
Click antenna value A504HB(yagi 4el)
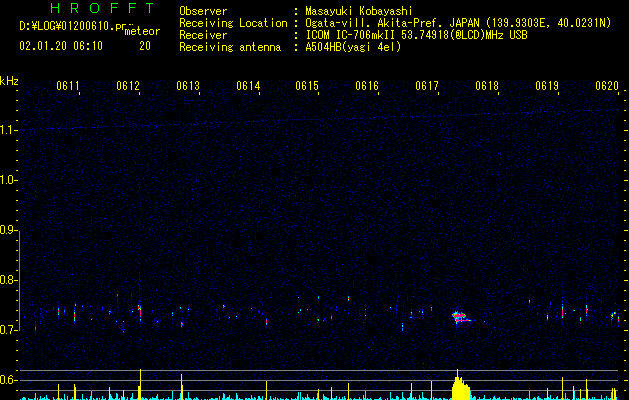(353, 47)
